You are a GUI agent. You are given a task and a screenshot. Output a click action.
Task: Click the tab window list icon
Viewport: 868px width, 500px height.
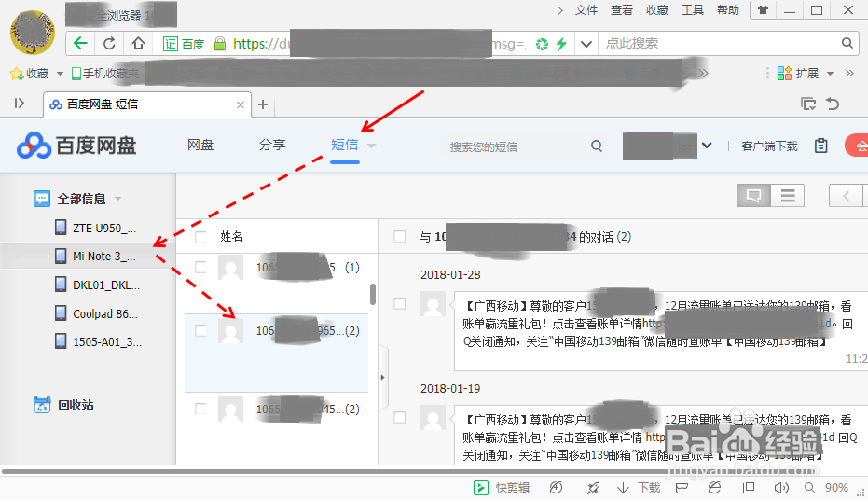click(808, 104)
